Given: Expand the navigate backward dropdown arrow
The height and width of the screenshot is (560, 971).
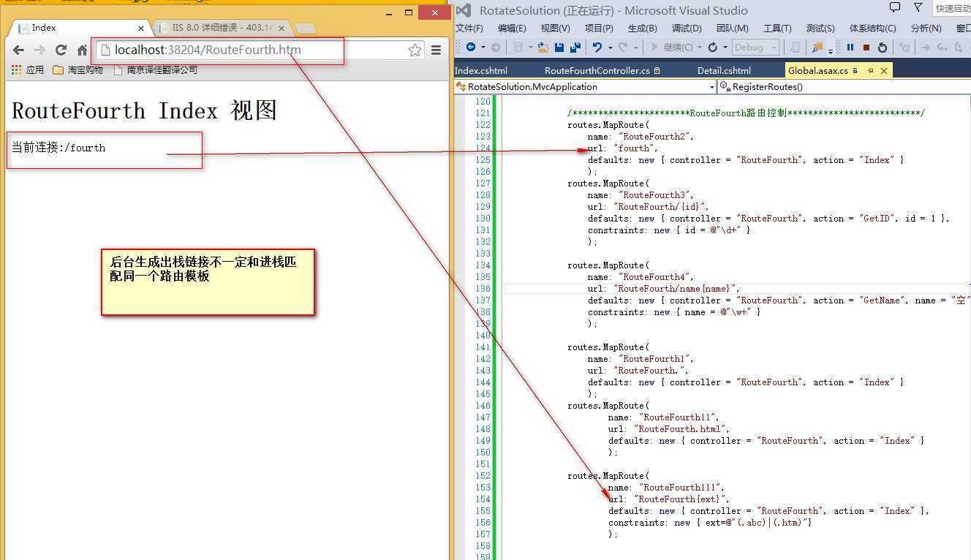Looking at the screenshot, I should point(483,48).
